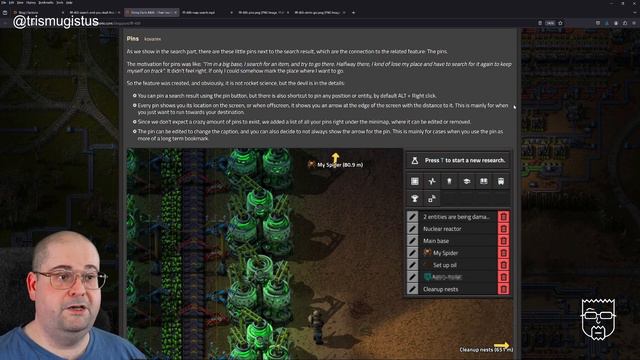
Task: Edit the '2 entities are being dama...' pin
Action: [x=412, y=217]
